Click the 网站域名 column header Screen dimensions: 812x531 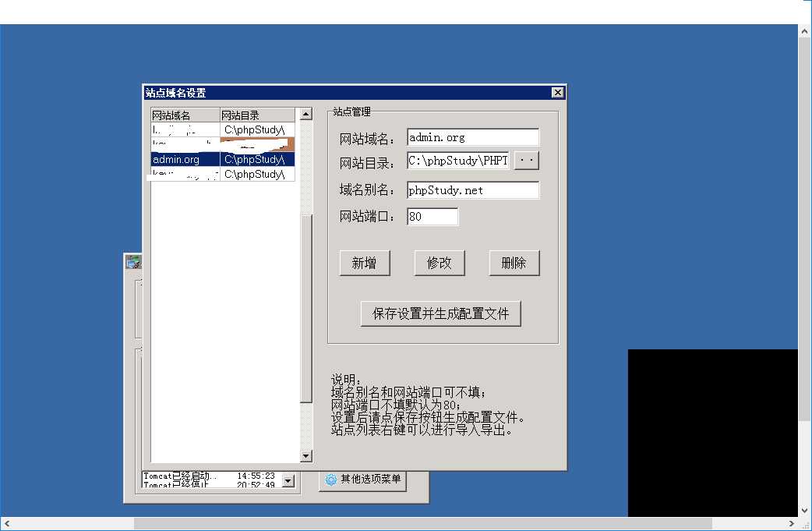point(185,115)
